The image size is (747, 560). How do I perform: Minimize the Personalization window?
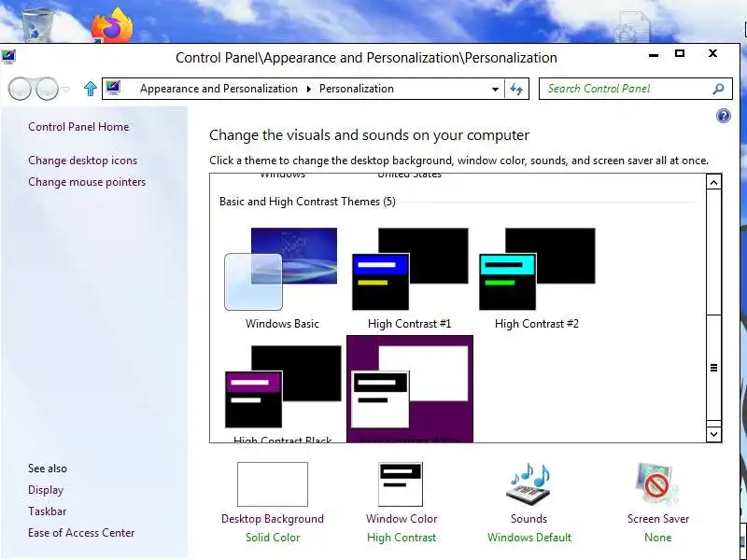[654, 55]
